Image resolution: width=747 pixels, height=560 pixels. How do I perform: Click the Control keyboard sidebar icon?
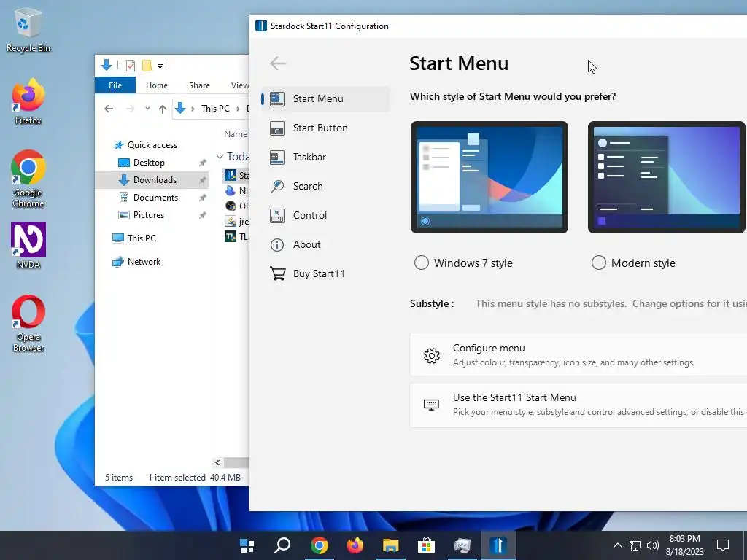click(x=277, y=215)
